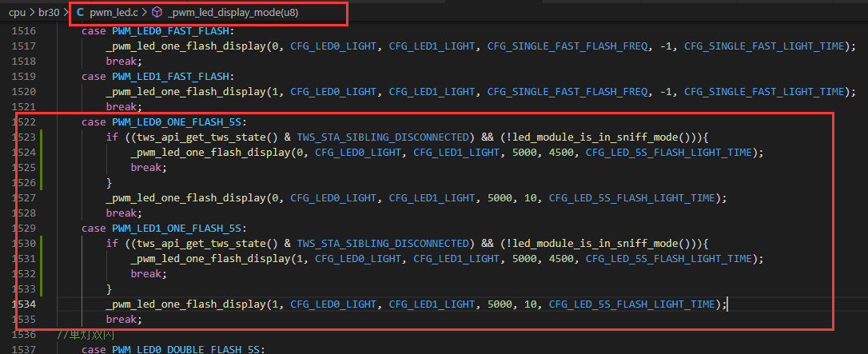Click 'break' statement on line 1532
This screenshot has width=868, height=354.
[x=145, y=273]
